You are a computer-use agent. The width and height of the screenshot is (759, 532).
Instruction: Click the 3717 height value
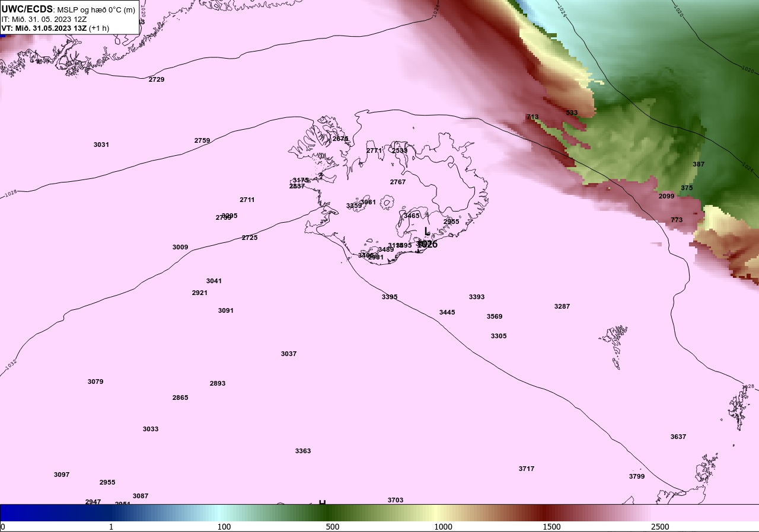[527, 469]
